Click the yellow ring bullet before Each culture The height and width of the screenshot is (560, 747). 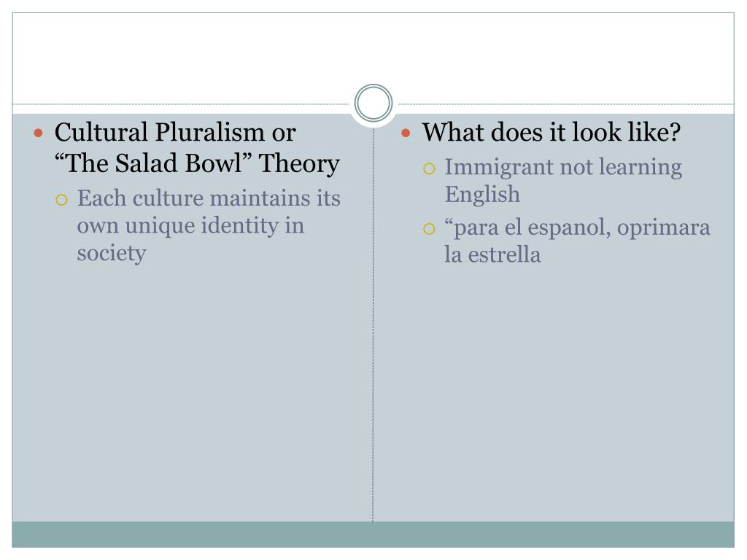click(63, 199)
